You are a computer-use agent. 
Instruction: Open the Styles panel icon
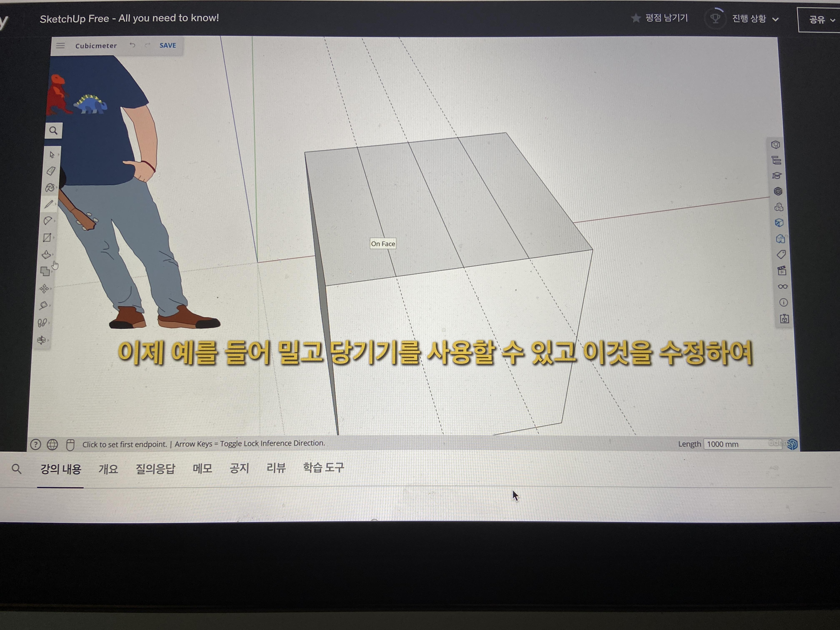[780, 239]
